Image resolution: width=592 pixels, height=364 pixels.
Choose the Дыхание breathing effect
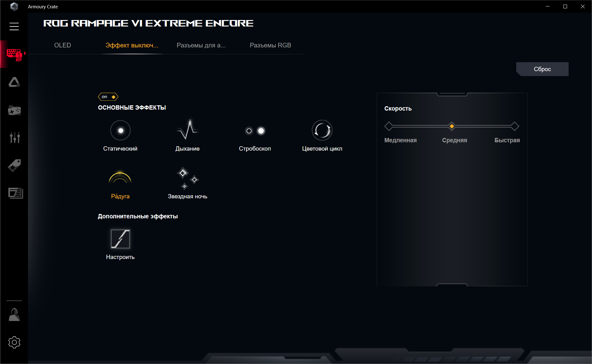tap(187, 130)
